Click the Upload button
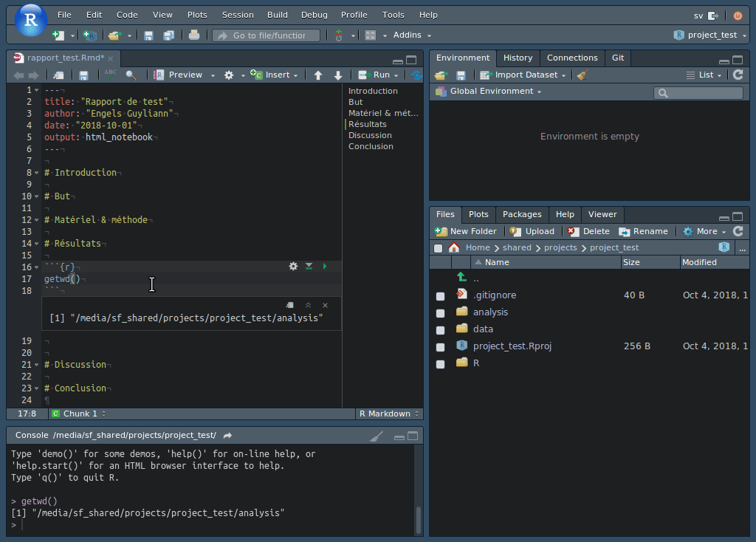This screenshot has width=756, height=542. 532,231
